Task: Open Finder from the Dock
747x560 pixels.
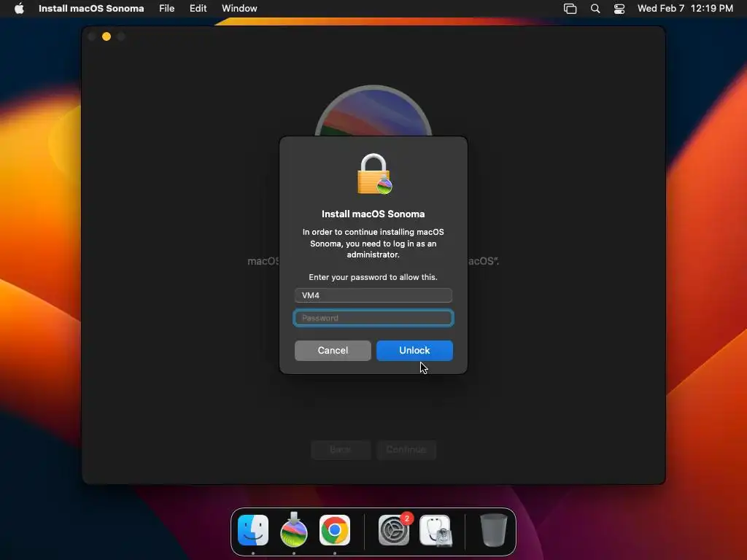Action: pos(253,530)
